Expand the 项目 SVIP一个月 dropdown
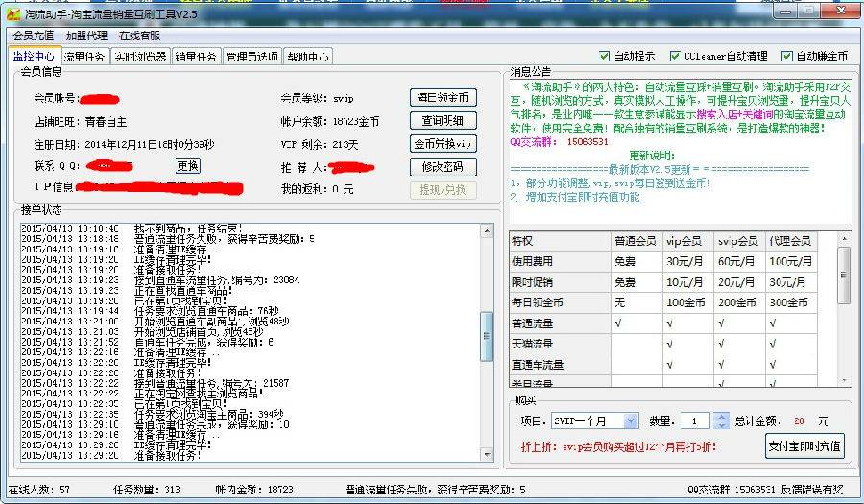Viewport: 864px width, 504px height. [x=631, y=421]
